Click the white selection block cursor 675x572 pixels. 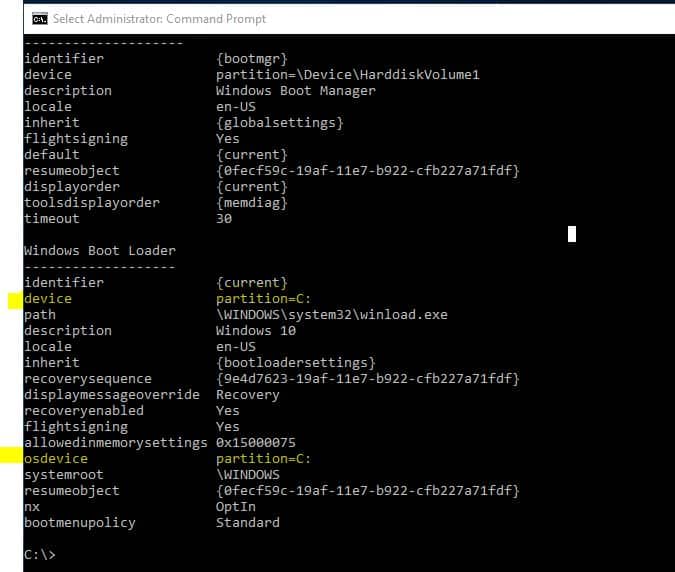[572, 234]
